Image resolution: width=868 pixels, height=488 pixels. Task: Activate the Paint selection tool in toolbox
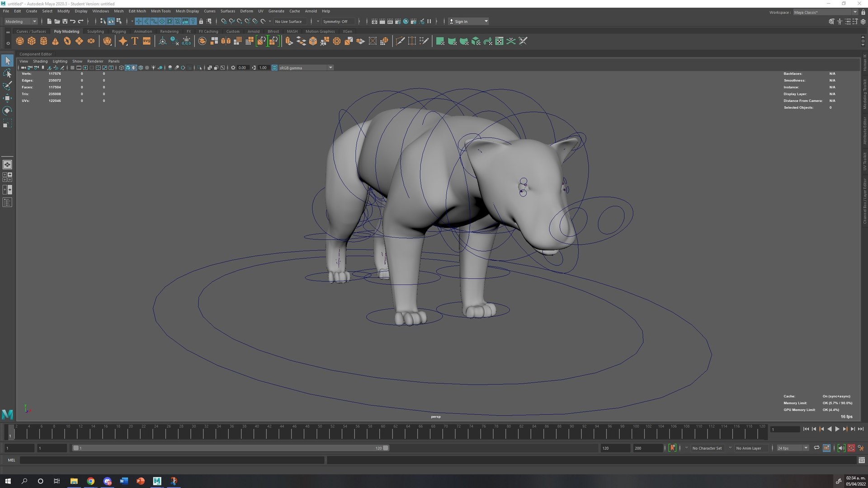7,85
